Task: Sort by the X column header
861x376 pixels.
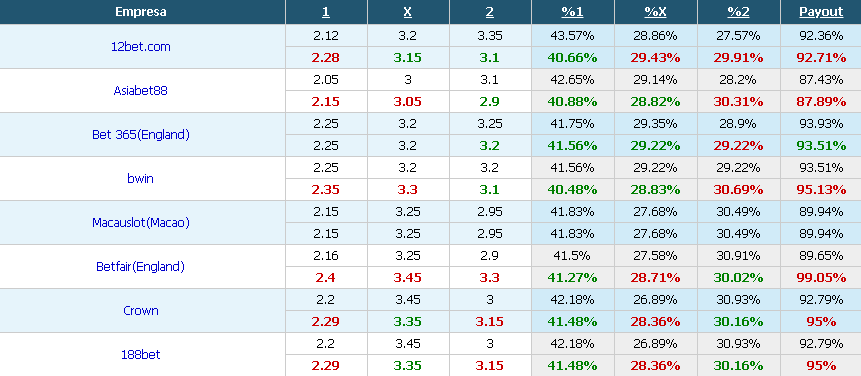Action: [408, 12]
